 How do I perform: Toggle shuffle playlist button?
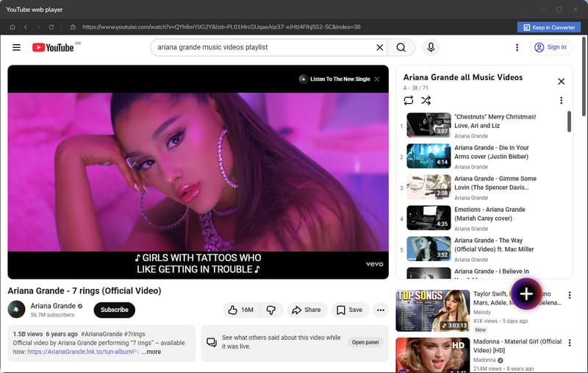(426, 101)
